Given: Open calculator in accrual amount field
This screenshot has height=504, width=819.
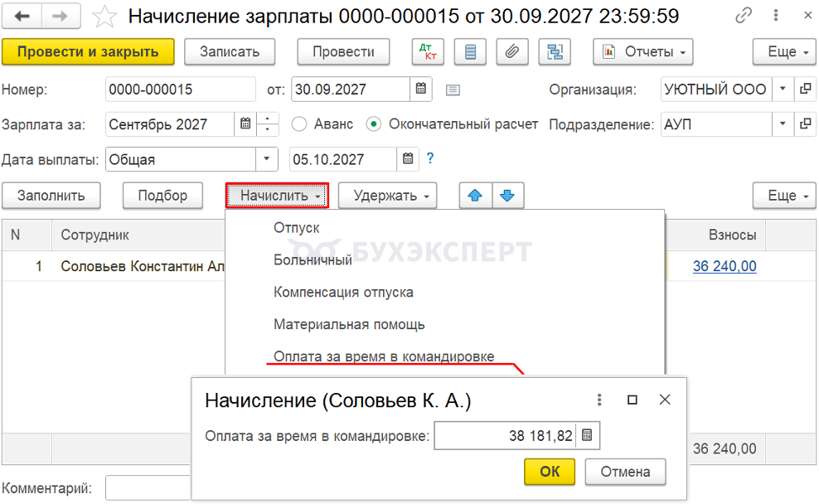Looking at the screenshot, I should [587, 435].
